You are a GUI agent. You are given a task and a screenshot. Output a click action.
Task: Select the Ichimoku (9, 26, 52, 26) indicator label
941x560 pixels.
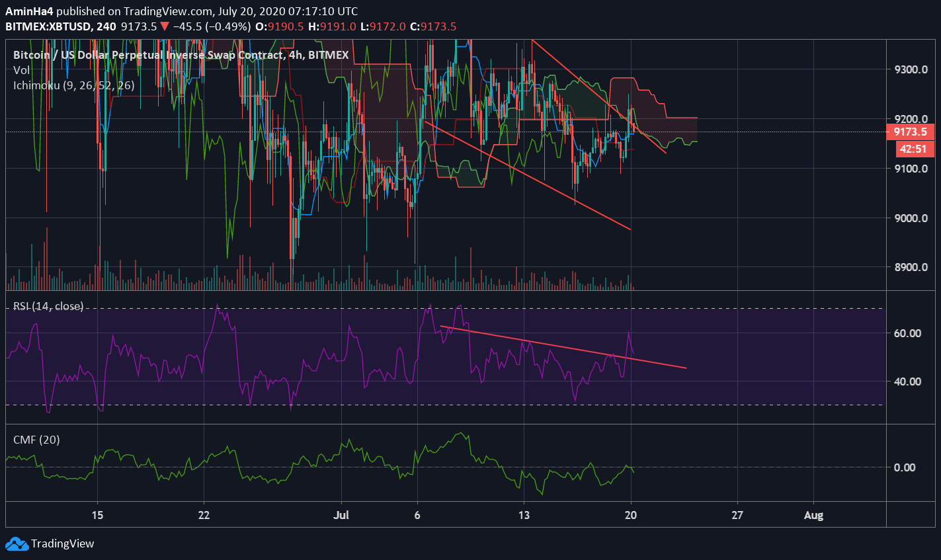coord(74,85)
